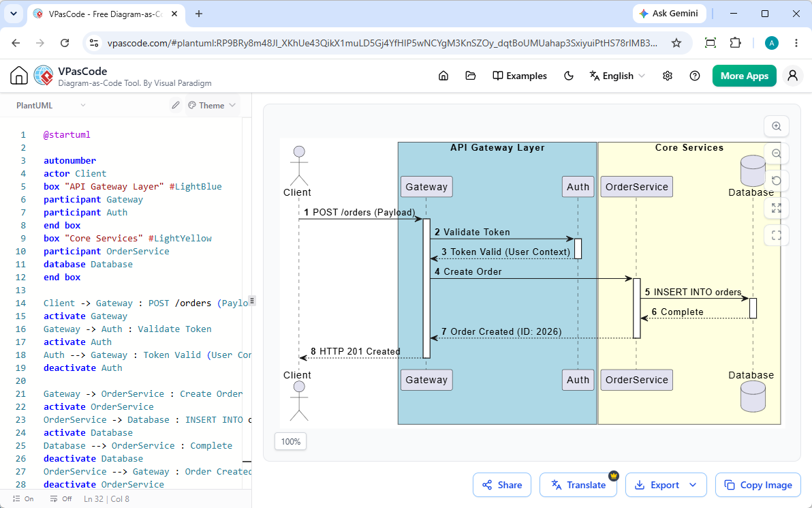Open the browser extensions puzzle icon
Viewport: 812px width, 508px height.
click(735, 43)
